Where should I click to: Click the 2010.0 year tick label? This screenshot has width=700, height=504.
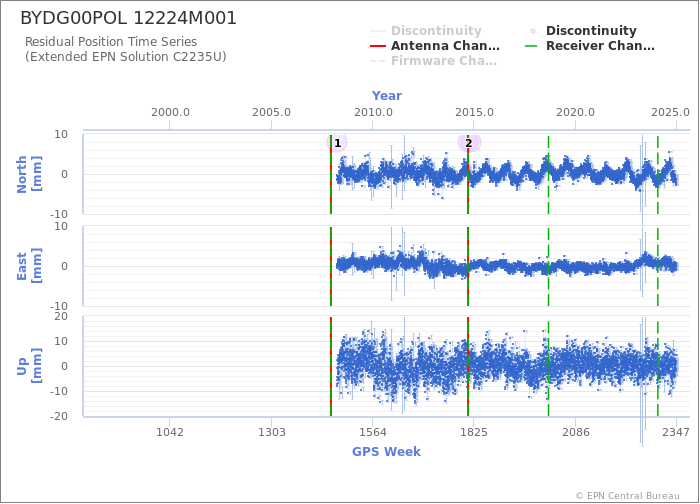373,112
